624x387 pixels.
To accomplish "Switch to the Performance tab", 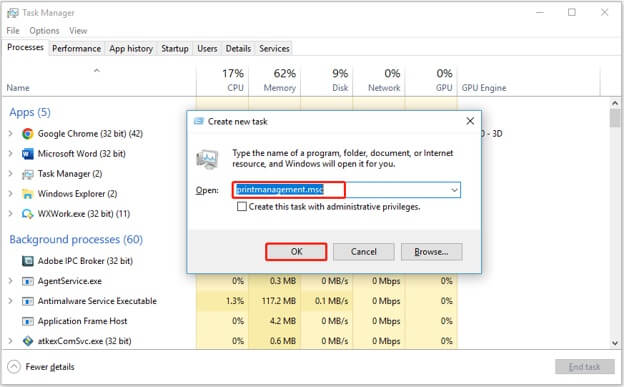I will pyautogui.click(x=76, y=49).
